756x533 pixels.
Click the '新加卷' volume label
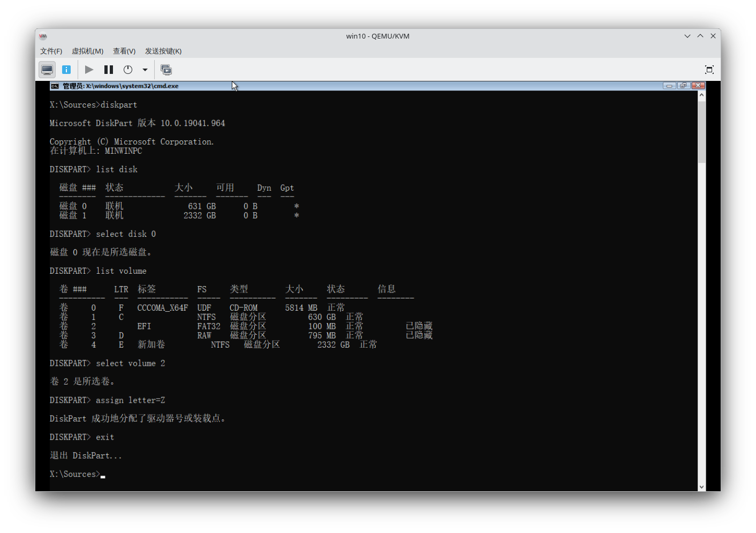pyautogui.click(x=151, y=344)
